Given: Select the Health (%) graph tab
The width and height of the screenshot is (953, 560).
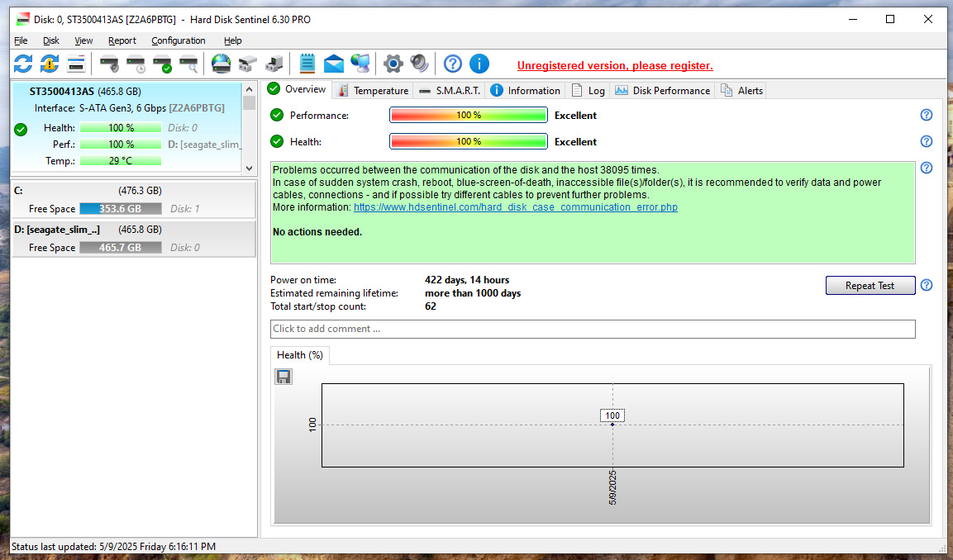Looking at the screenshot, I should 300,355.
